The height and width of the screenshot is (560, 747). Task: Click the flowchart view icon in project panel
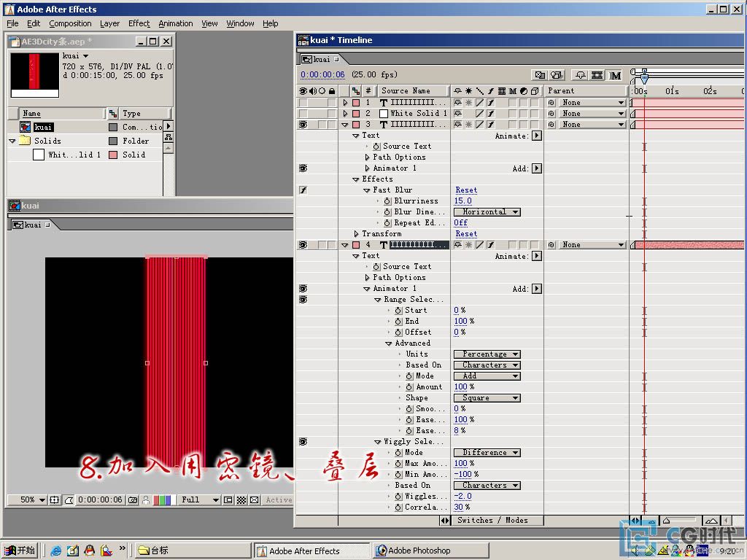tap(169, 137)
